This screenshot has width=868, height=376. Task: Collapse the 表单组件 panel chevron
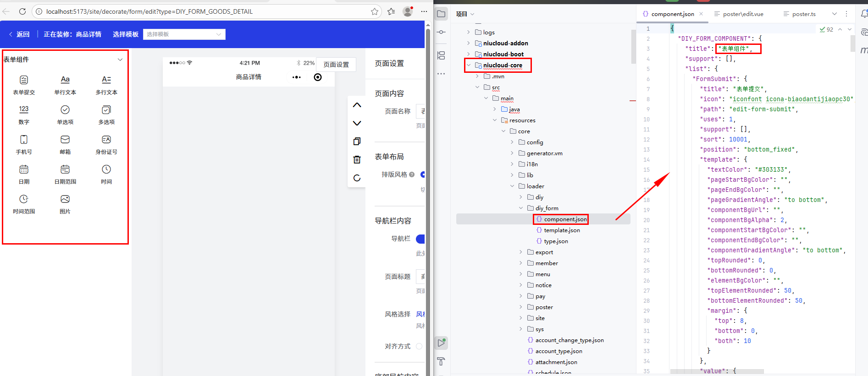point(120,60)
